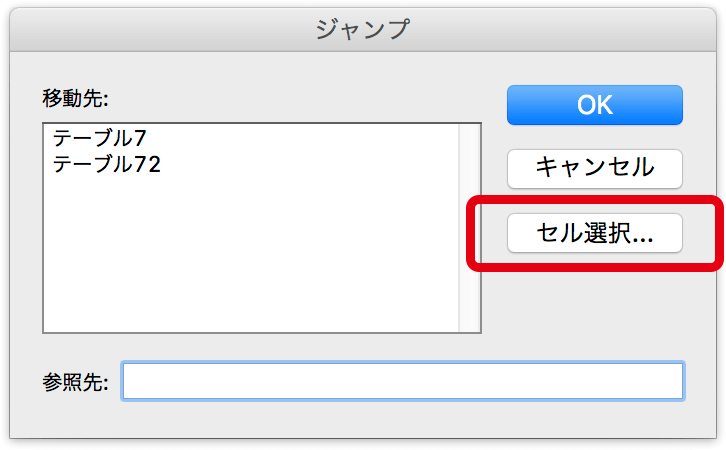Click the top of the list's vertical scrollbar
This screenshot has height=450, width=726.
(x=469, y=131)
